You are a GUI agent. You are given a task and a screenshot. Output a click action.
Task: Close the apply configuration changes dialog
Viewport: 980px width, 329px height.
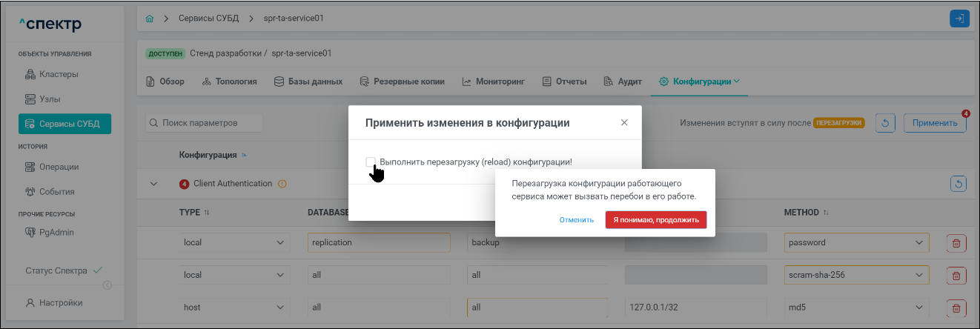(x=624, y=123)
